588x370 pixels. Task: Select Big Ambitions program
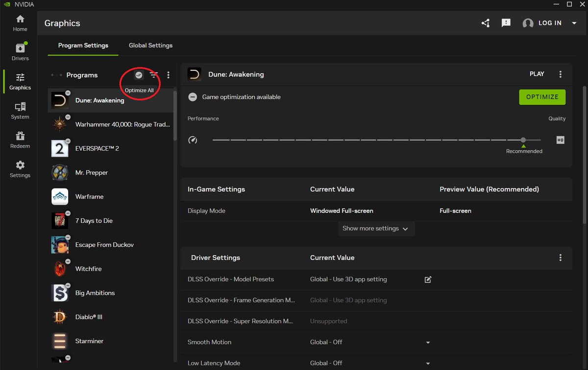click(110, 293)
